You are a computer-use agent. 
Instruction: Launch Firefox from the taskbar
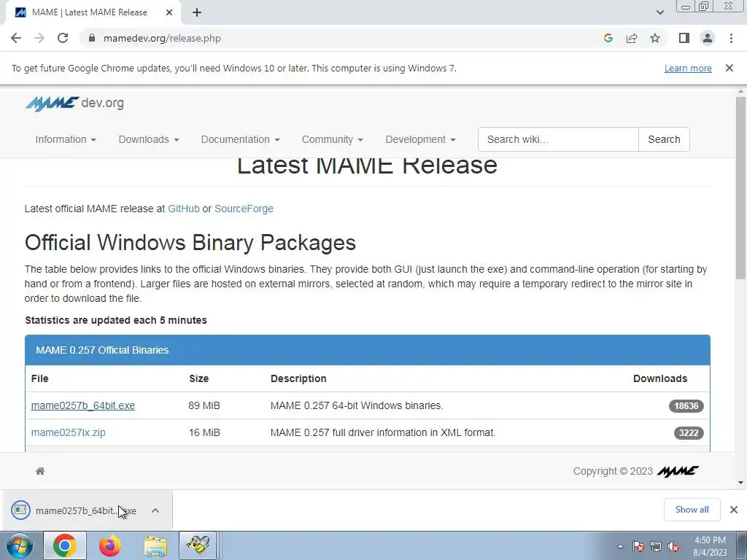pos(109,545)
